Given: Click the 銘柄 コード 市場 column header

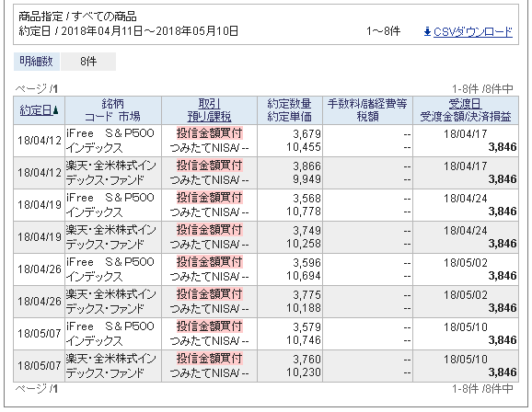Looking at the screenshot, I should pyautogui.click(x=113, y=110).
